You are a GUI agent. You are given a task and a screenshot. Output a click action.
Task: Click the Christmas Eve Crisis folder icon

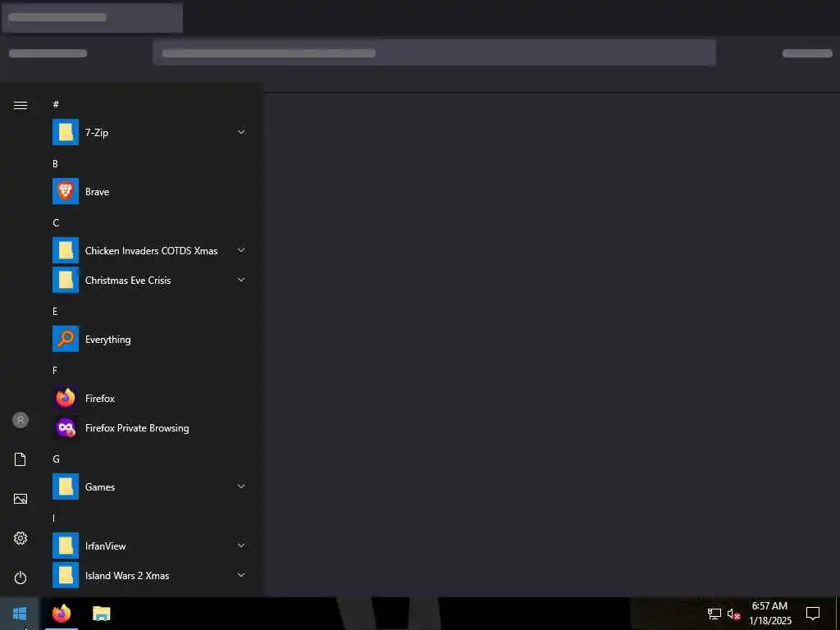coord(66,281)
